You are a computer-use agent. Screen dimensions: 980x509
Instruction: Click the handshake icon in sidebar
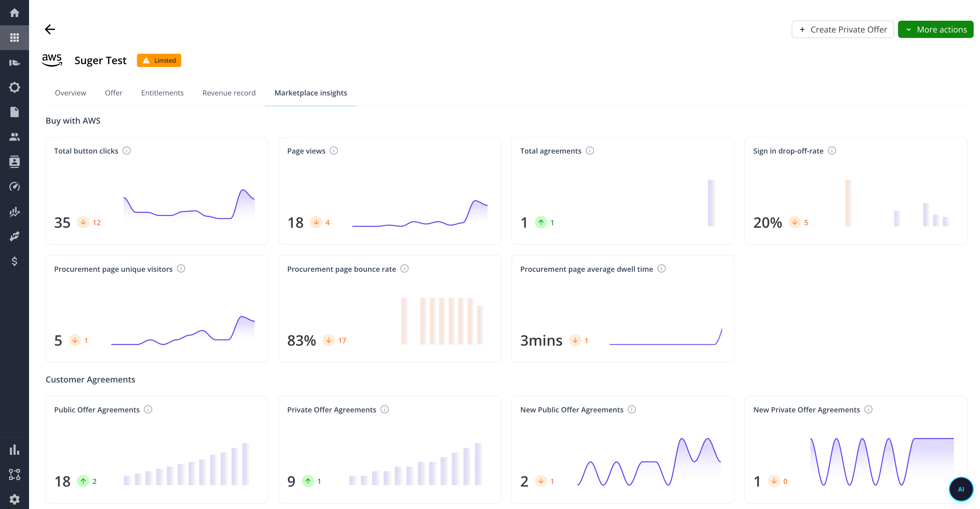[x=14, y=236]
